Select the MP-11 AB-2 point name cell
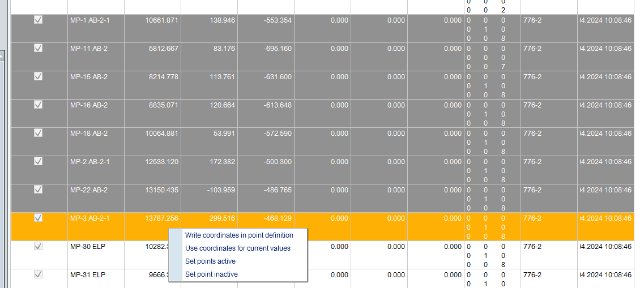Image resolution: width=644 pixels, height=288 pixels. pos(89,49)
